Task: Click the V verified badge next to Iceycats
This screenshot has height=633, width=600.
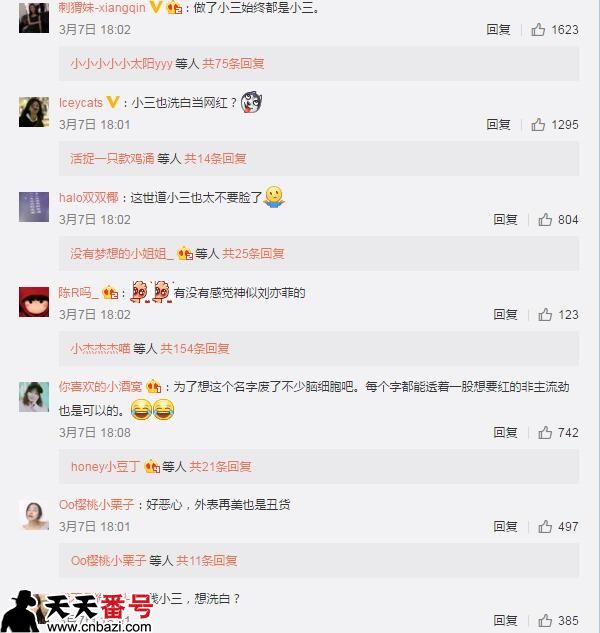Action: click(x=113, y=103)
